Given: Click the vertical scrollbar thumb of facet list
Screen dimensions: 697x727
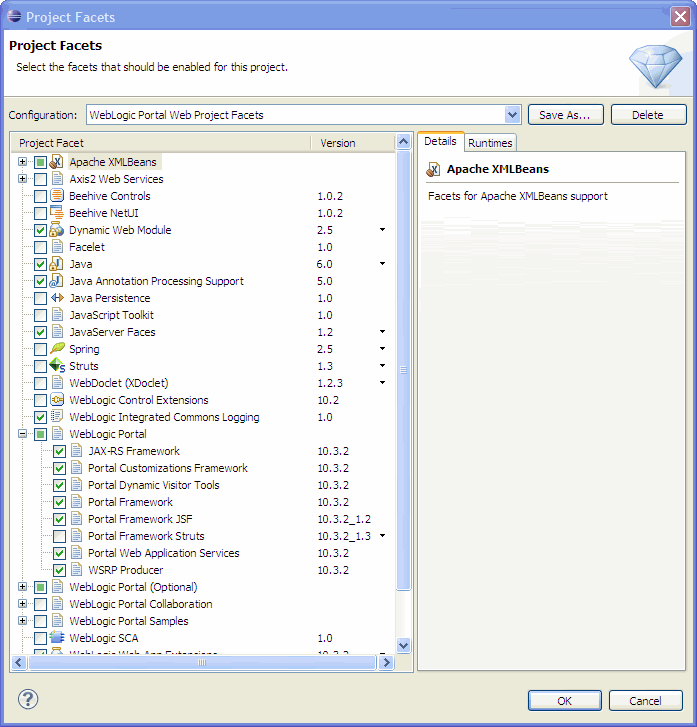Looking at the screenshot, I should point(403,370).
